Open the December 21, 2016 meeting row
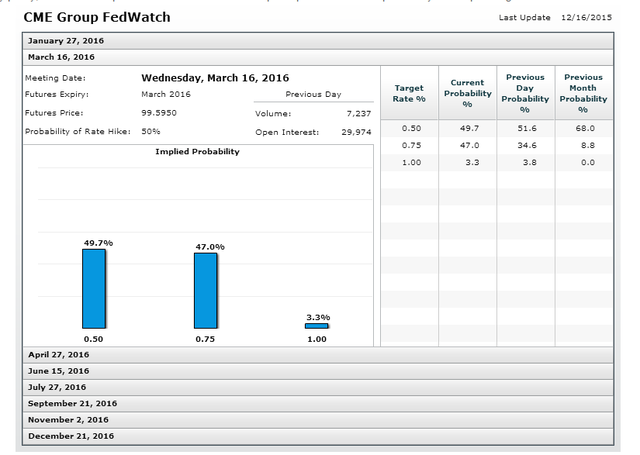This screenshot has width=640, height=455. 318,436
